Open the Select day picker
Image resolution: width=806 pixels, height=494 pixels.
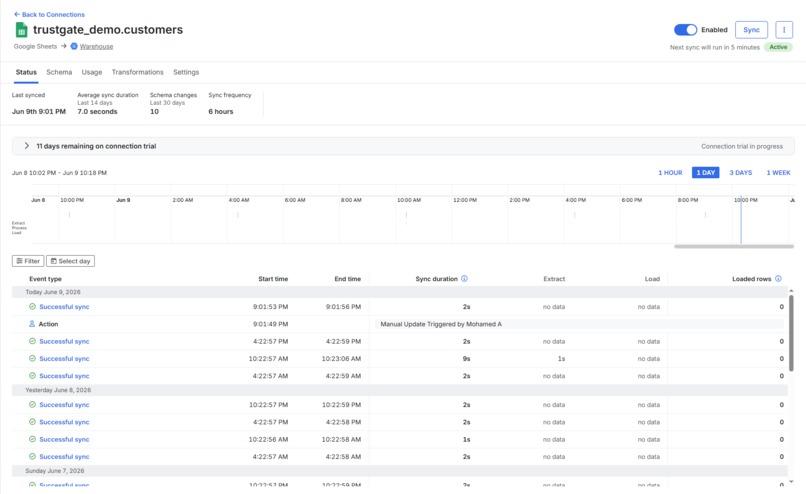click(70, 261)
